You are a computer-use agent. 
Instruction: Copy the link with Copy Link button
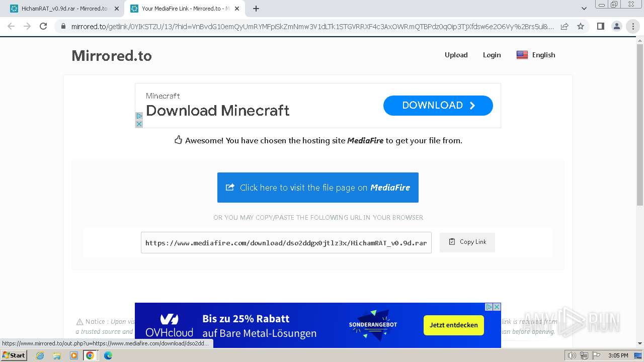point(467,242)
